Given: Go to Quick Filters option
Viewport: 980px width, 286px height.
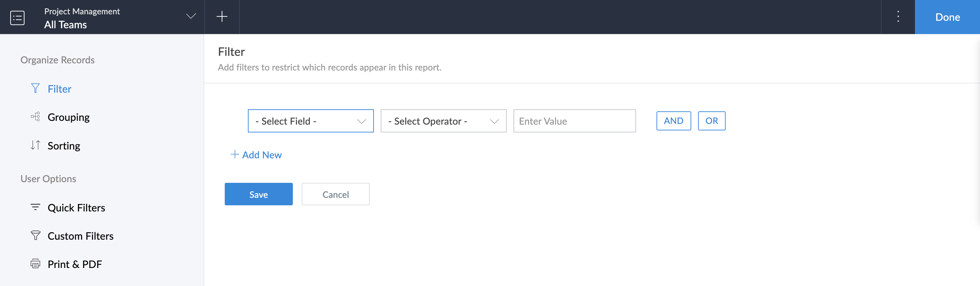Looking at the screenshot, I should pos(76,208).
